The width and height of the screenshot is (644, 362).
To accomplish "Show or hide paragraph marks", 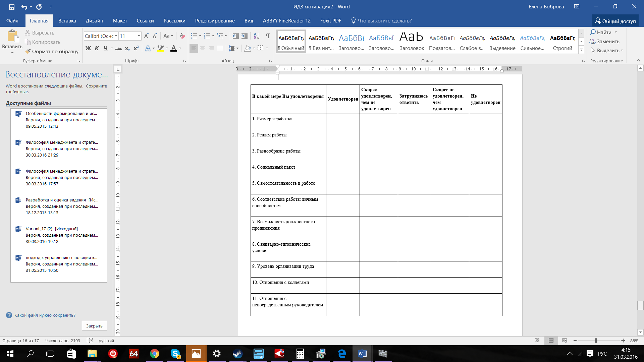I will tap(268, 36).
